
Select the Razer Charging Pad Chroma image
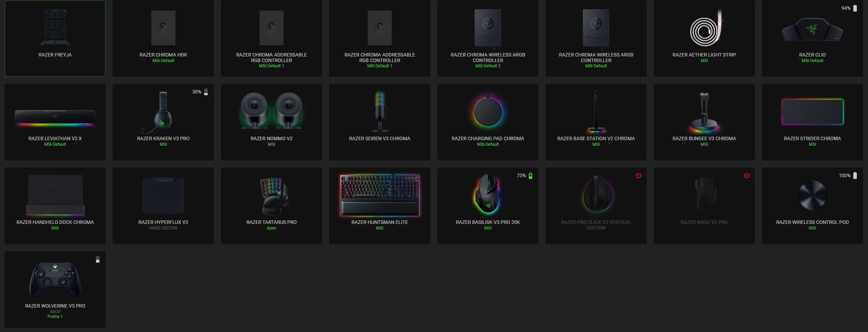pyautogui.click(x=488, y=112)
